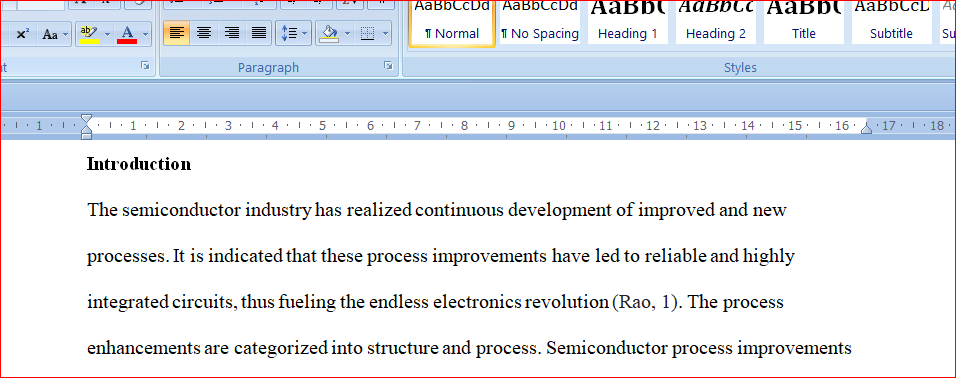Click the word "categorized" in the paragraph

click(x=280, y=349)
